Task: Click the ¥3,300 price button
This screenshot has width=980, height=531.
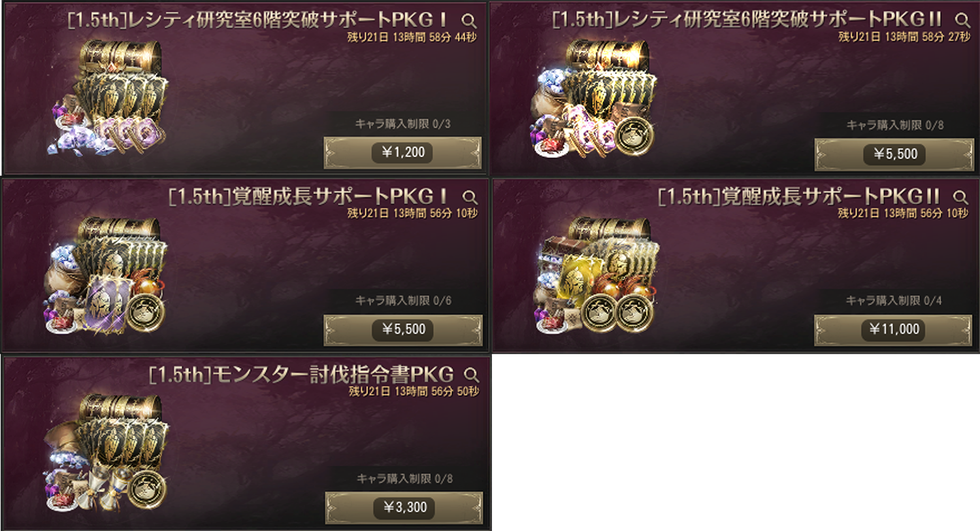Action: pyautogui.click(x=402, y=507)
